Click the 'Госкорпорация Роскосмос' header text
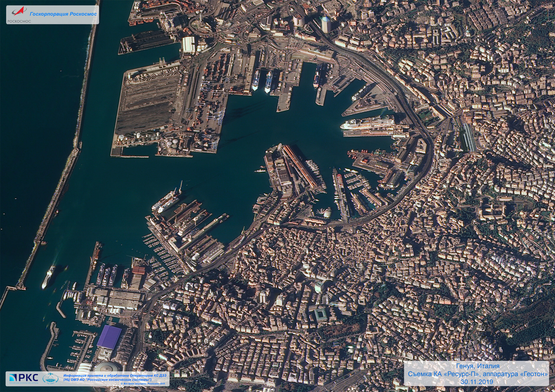The height and width of the screenshot is (392, 555). 63,14
